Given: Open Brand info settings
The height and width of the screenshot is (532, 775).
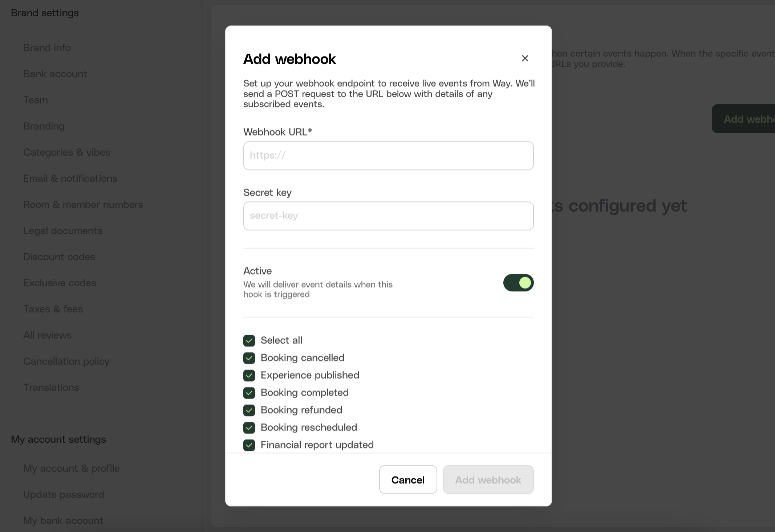Looking at the screenshot, I should pyautogui.click(x=47, y=48).
